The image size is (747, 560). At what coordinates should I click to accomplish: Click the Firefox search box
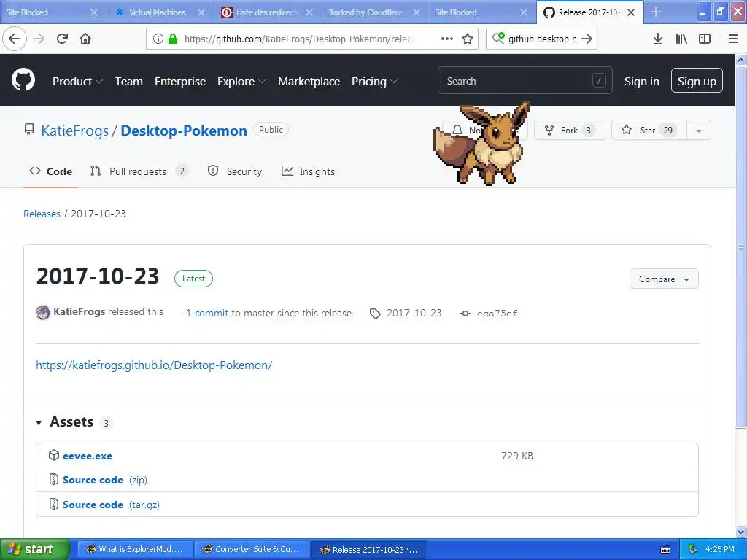[x=541, y=39]
